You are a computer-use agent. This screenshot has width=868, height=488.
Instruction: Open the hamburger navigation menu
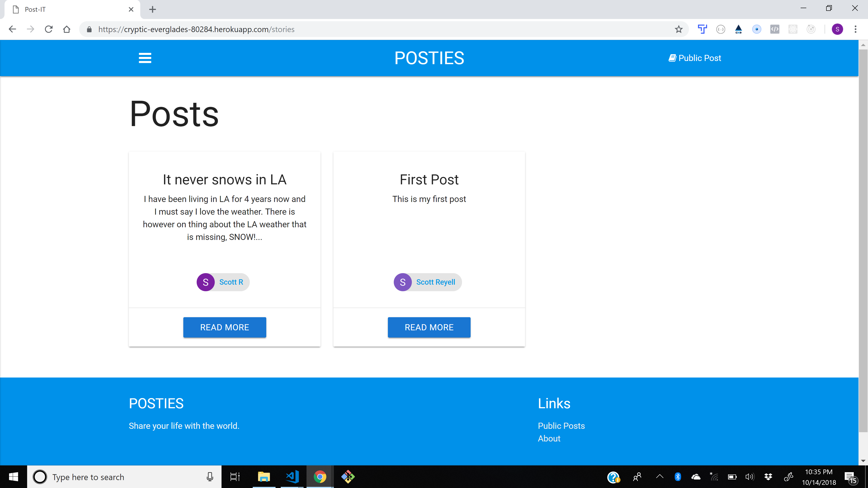click(x=145, y=58)
